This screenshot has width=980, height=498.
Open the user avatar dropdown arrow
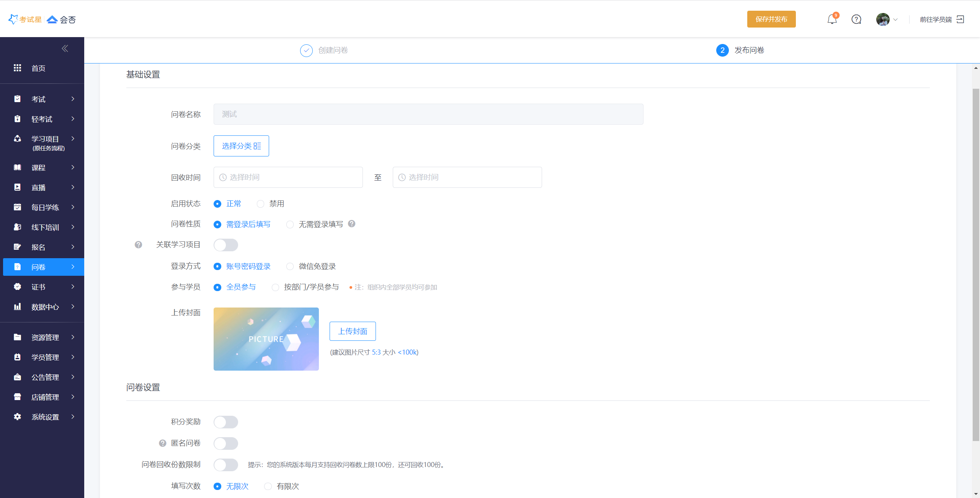[x=895, y=20]
